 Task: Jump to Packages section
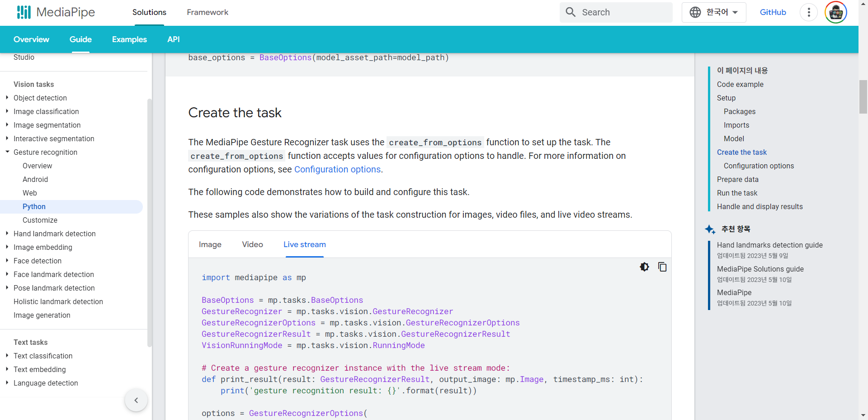[740, 111]
